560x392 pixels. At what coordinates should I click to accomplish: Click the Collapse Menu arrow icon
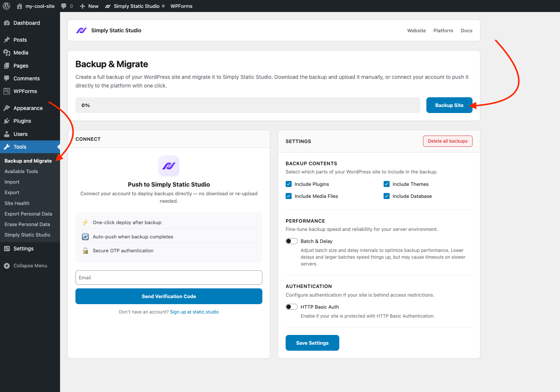pos(7,265)
